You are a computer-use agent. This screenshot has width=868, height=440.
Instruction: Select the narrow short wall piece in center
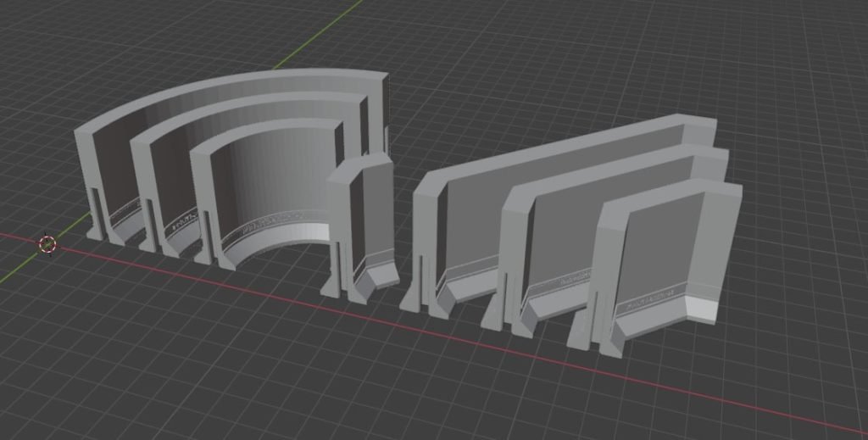point(359,227)
